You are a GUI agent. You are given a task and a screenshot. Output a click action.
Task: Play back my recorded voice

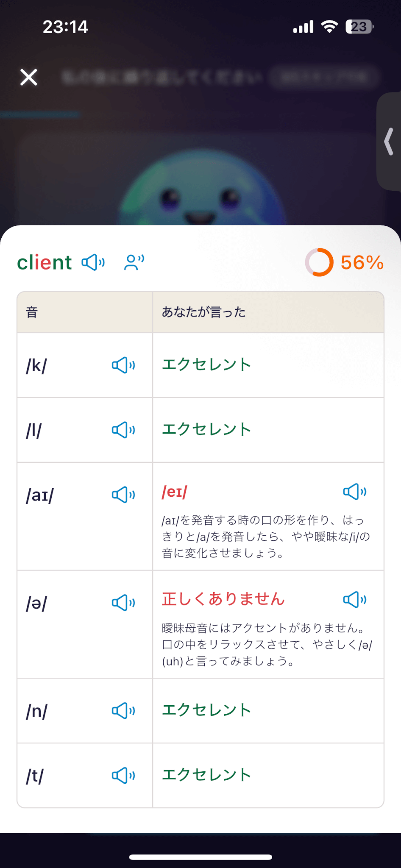tap(134, 262)
